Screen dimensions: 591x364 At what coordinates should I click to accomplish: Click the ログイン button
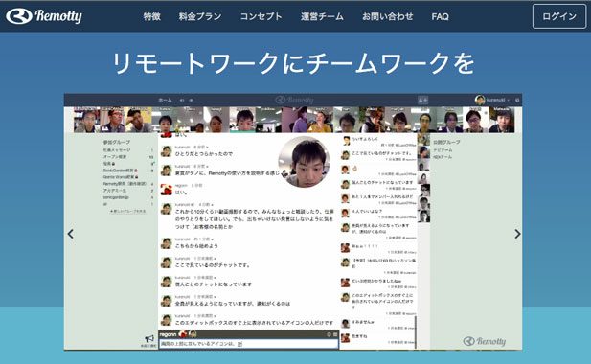[559, 16]
